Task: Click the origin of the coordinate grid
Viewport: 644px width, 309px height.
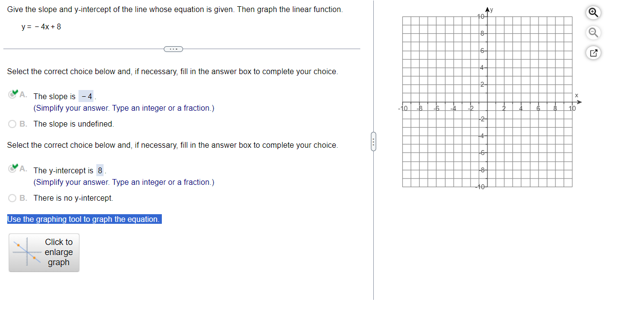Action: click(487, 102)
